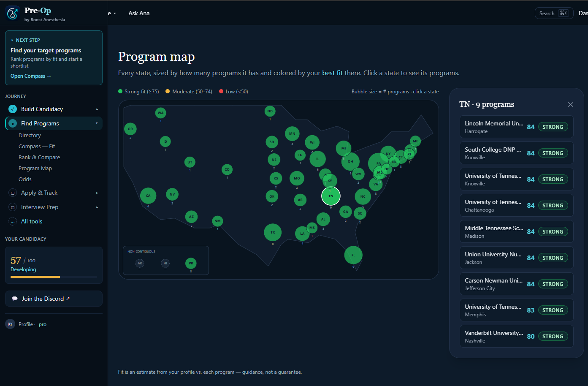Click the Discord chat bubble icon
The image size is (588, 386).
(15, 299)
